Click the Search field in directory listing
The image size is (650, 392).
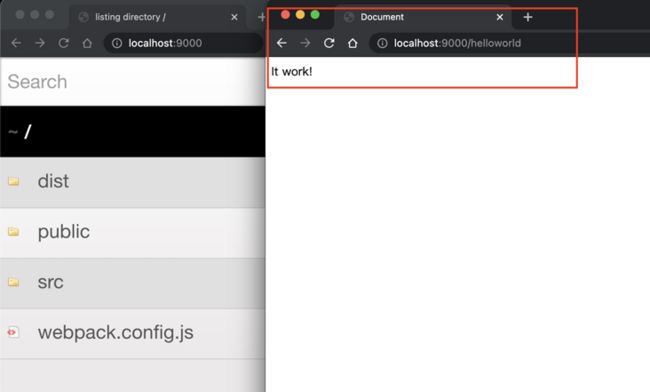[x=133, y=82]
